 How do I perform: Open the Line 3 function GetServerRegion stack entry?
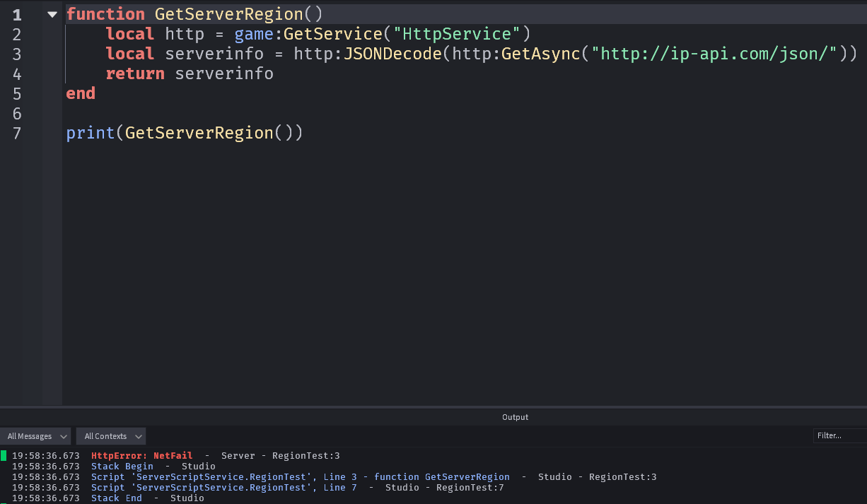(x=301, y=477)
